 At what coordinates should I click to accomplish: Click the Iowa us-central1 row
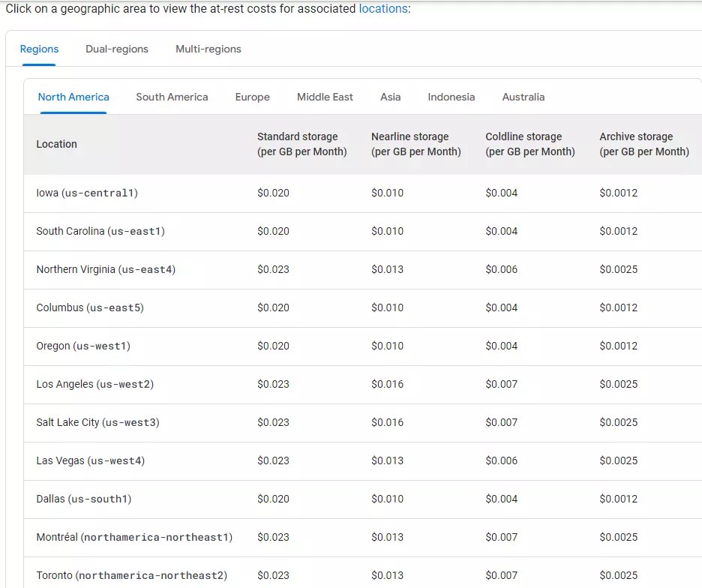click(85, 193)
